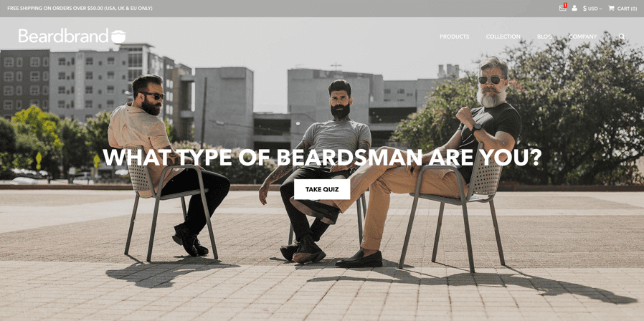Click the dollar sign currency symbol
This screenshot has width=644, height=321.
pyautogui.click(x=585, y=8)
